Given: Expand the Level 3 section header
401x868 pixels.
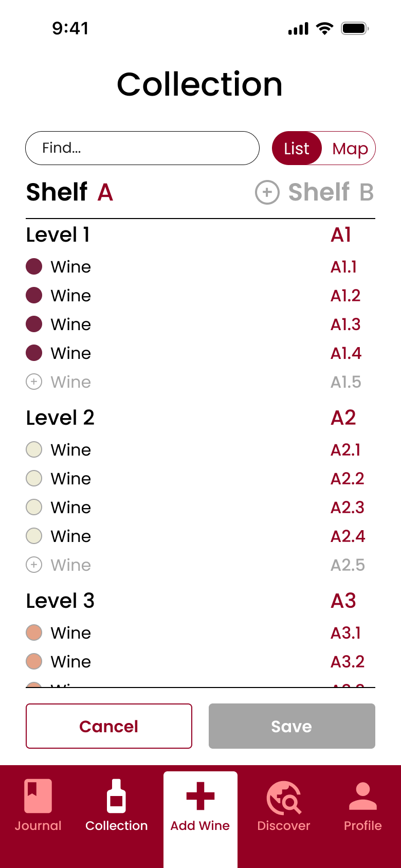Looking at the screenshot, I should [60, 601].
